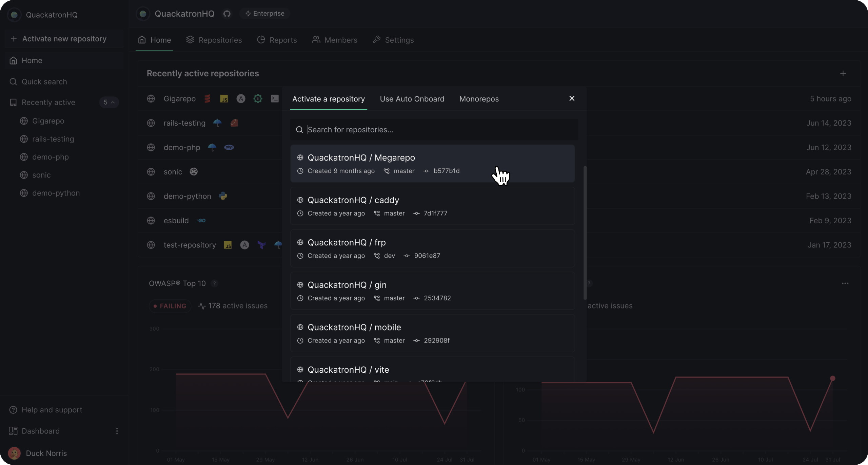Click the QuackatronHQ team switcher in the sidebar

pos(52,15)
